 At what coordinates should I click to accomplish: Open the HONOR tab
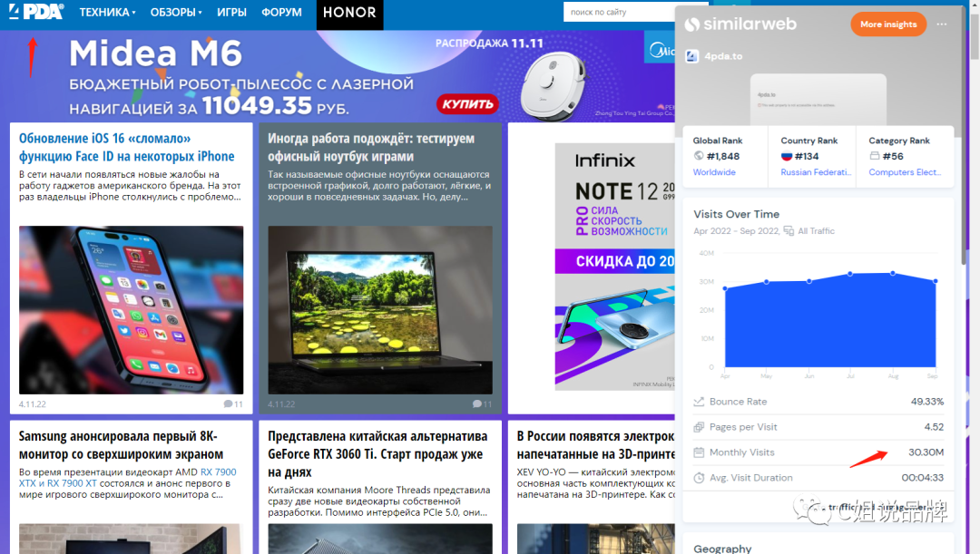349,13
